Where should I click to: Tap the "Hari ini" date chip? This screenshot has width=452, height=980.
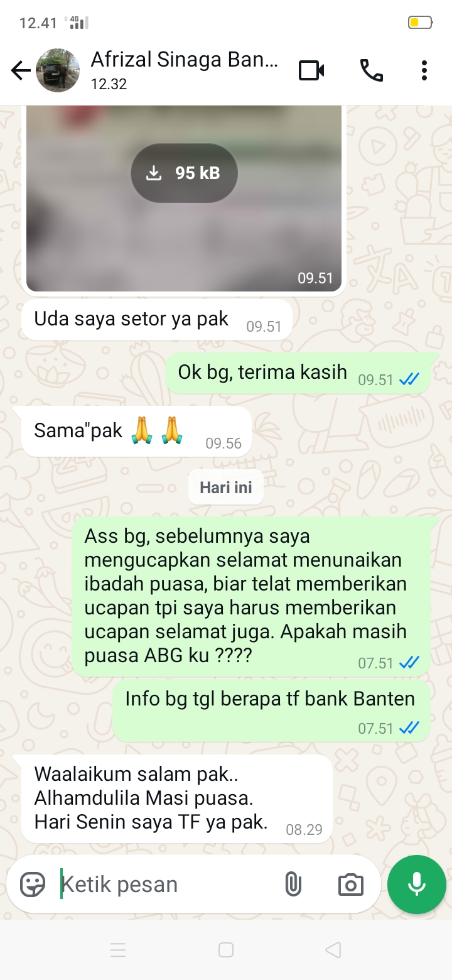tap(226, 487)
